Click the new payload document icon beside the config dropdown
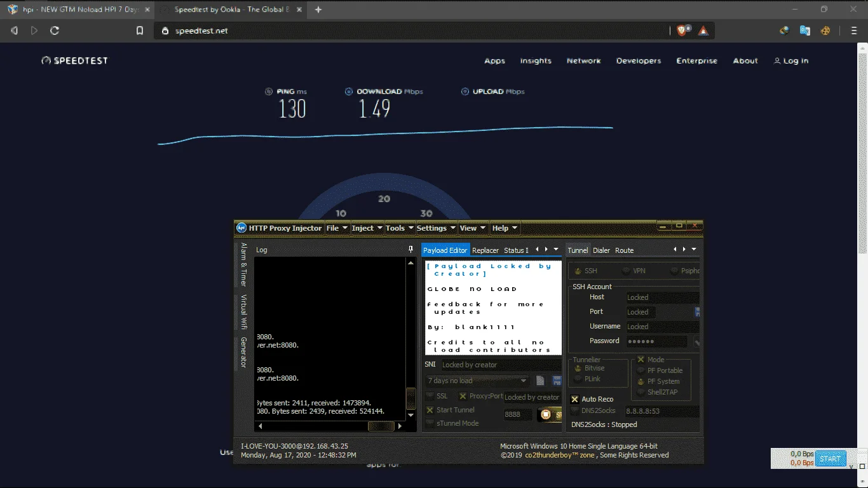Screen dimensions: 868x488 pos(540,381)
